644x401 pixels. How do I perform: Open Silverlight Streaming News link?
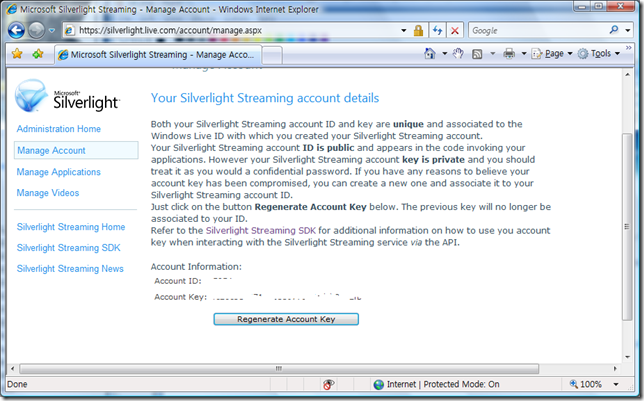(x=70, y=269)
